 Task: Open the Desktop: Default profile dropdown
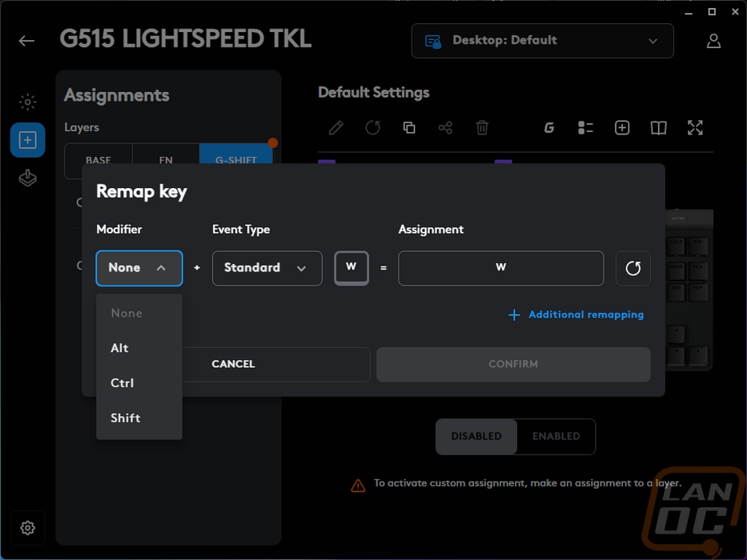[543, 41]
